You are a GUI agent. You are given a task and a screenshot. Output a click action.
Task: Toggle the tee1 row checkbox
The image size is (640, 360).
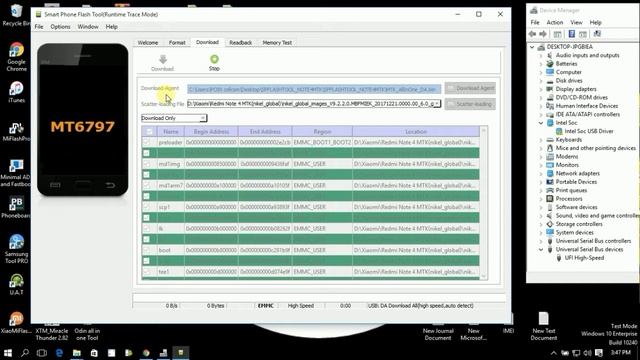coord(147,271)
